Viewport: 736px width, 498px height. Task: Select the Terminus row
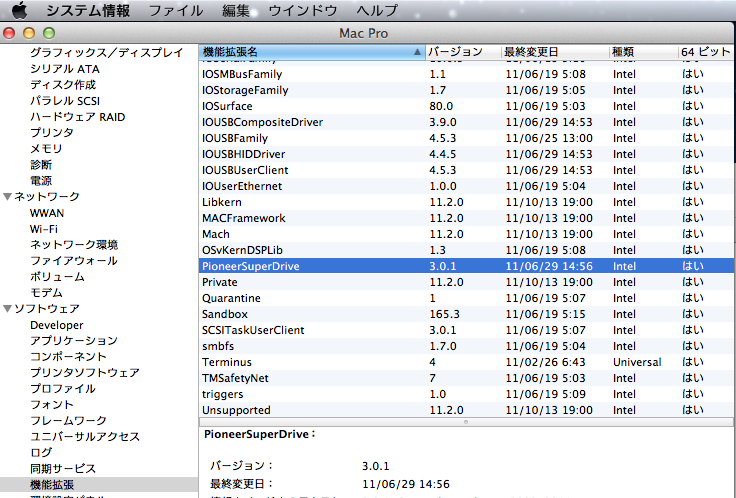click(x=466, y=361)
